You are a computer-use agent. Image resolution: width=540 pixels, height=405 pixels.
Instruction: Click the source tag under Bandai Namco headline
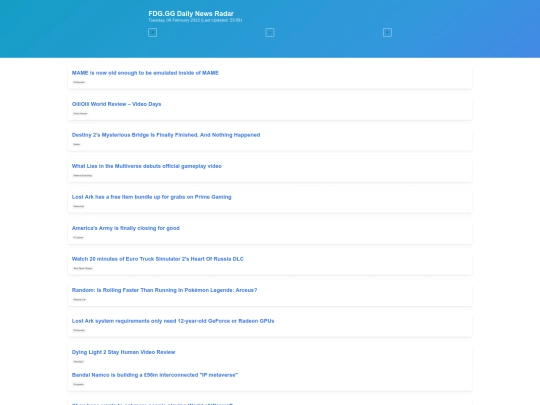[79, 384]
